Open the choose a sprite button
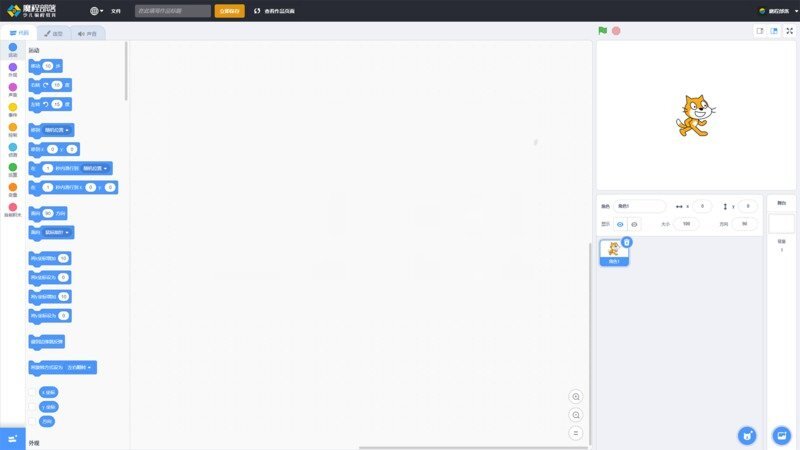 tap(746, 435)
